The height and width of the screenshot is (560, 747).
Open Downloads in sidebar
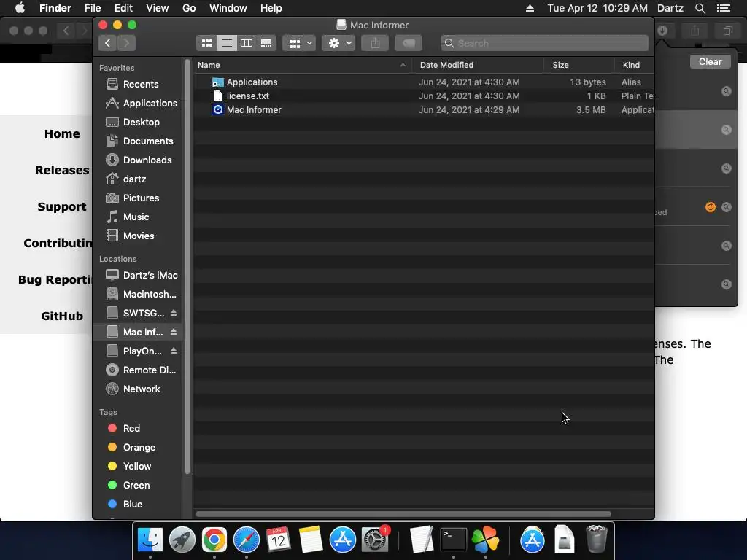click(138, 160)
